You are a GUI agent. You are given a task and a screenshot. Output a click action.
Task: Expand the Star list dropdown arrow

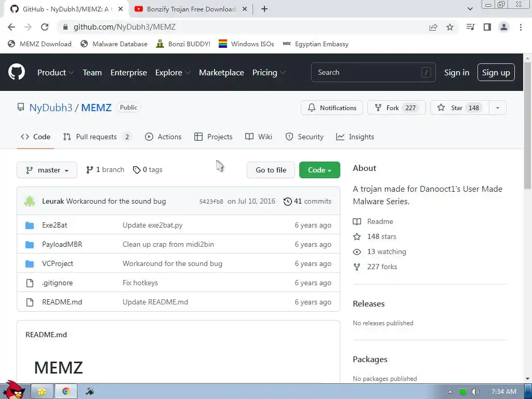tap(497, 108)
